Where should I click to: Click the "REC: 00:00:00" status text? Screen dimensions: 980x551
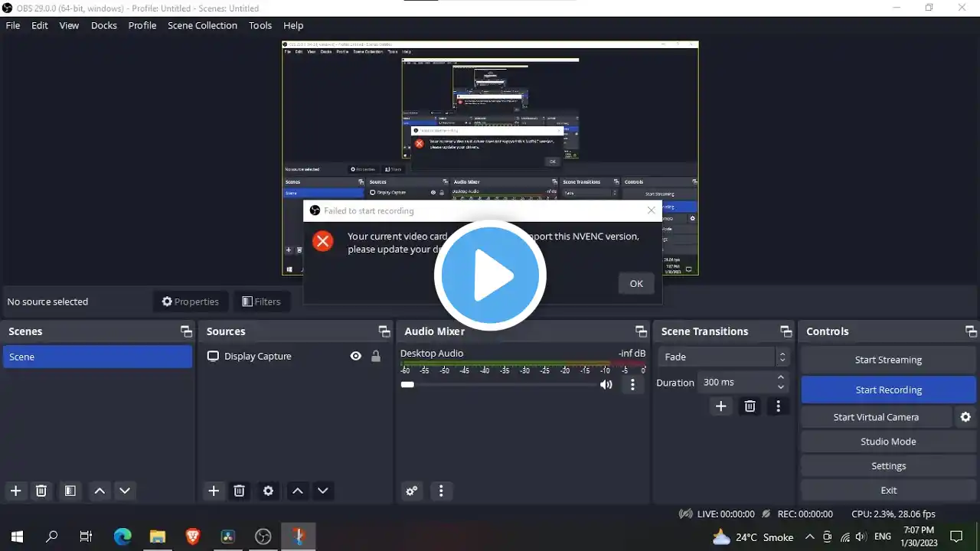805,514
